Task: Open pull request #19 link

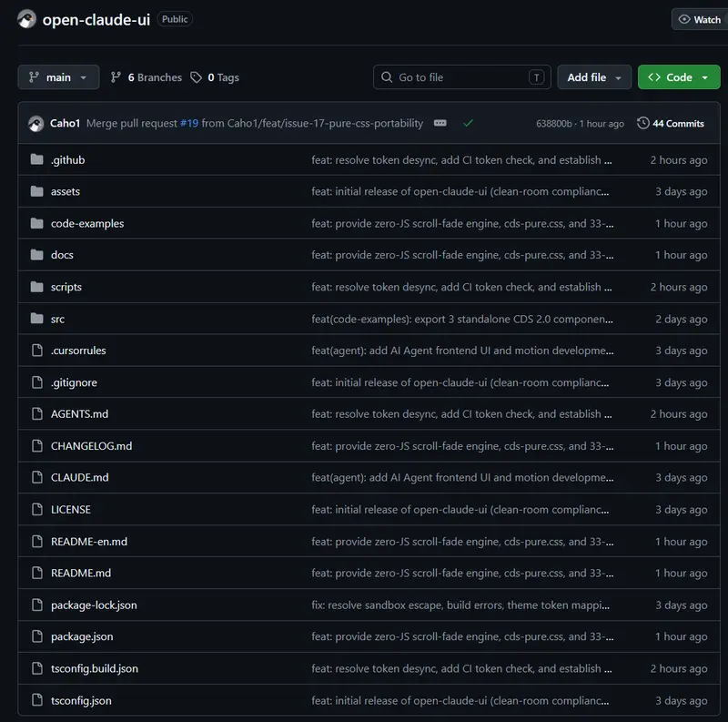Action: point(189,123)
